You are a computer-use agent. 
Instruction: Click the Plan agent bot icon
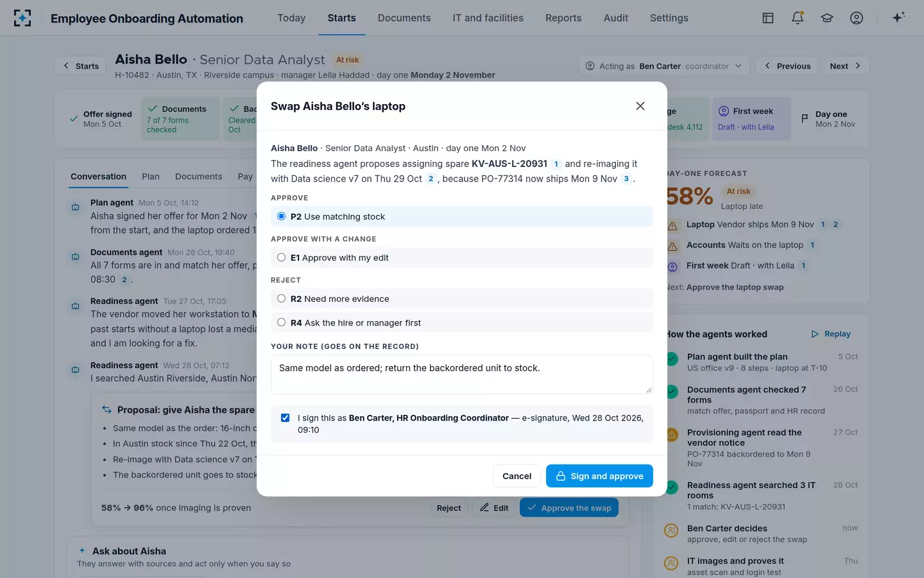pyautogui.click(x=76, y=207)
